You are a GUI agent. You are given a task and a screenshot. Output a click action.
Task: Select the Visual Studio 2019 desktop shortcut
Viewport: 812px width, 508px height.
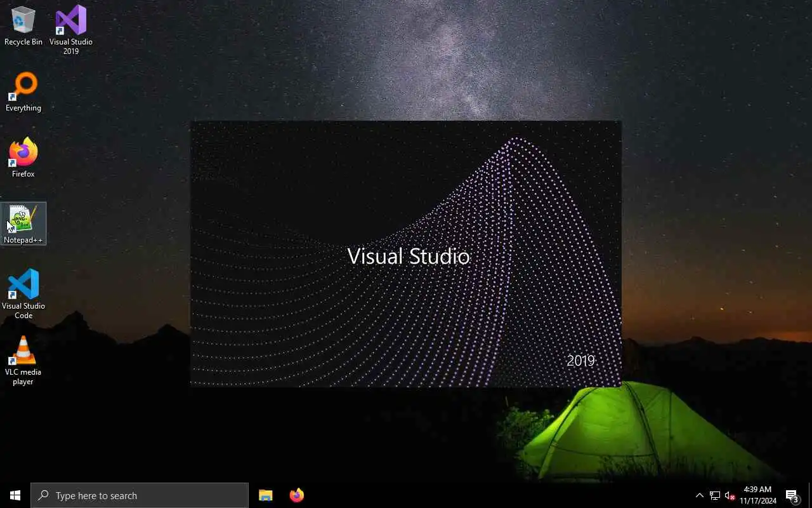[x=71, y=29]
